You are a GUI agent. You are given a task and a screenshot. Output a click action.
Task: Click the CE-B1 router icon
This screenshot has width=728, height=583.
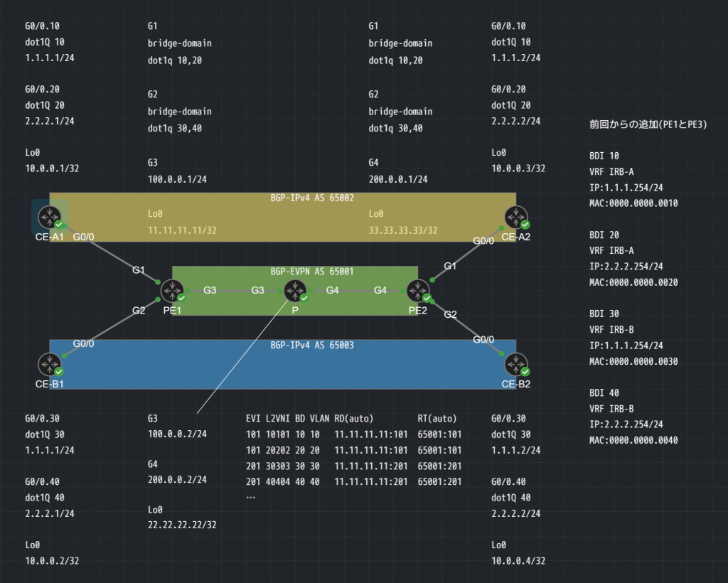(49, 363)
